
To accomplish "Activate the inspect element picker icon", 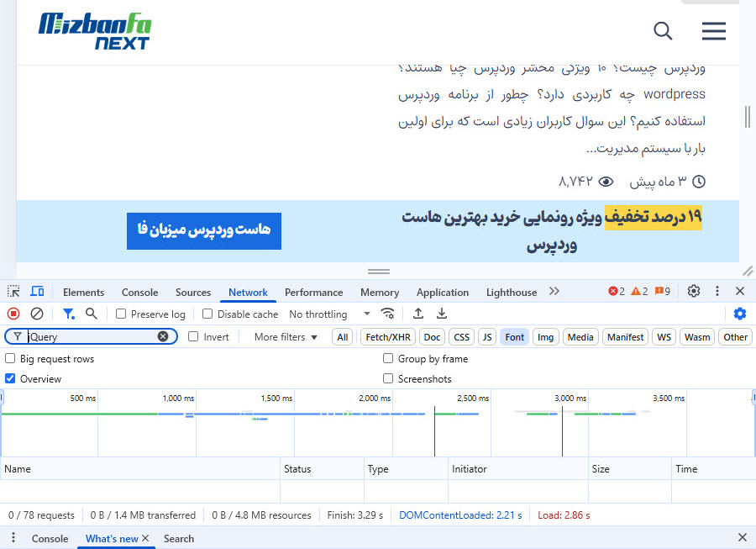I will (13, 292).
